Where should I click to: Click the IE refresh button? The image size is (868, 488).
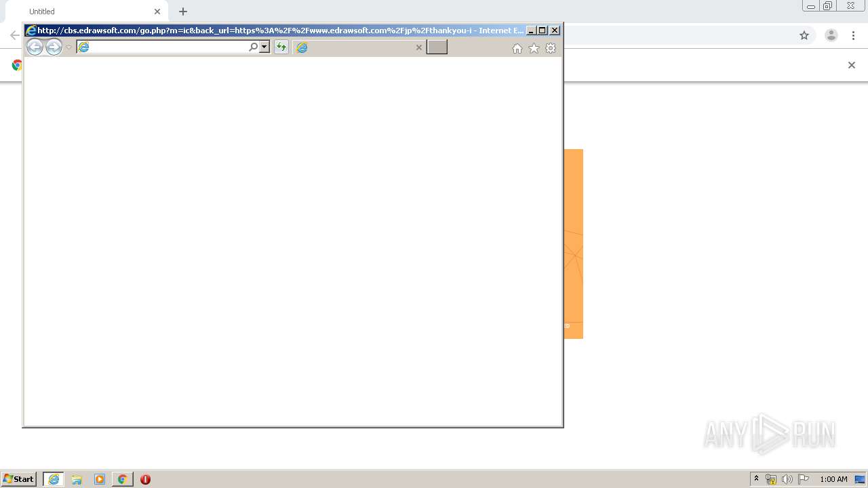[281, 47]
